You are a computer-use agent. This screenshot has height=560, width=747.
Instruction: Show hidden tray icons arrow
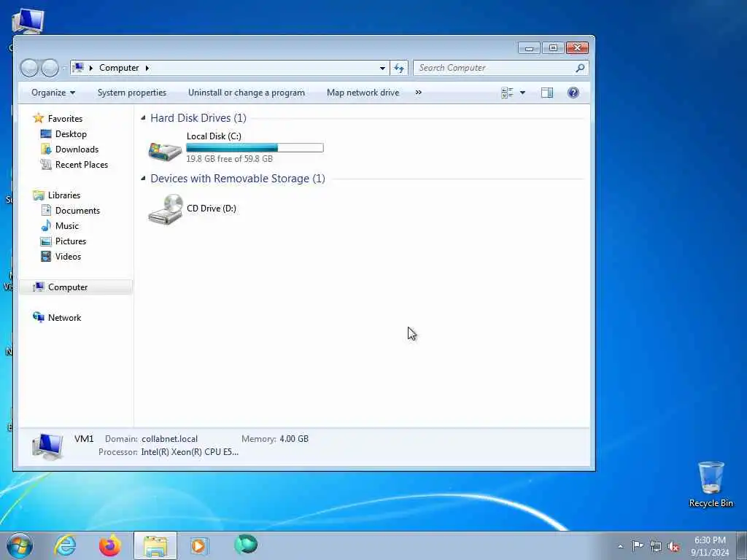[620, 546]
